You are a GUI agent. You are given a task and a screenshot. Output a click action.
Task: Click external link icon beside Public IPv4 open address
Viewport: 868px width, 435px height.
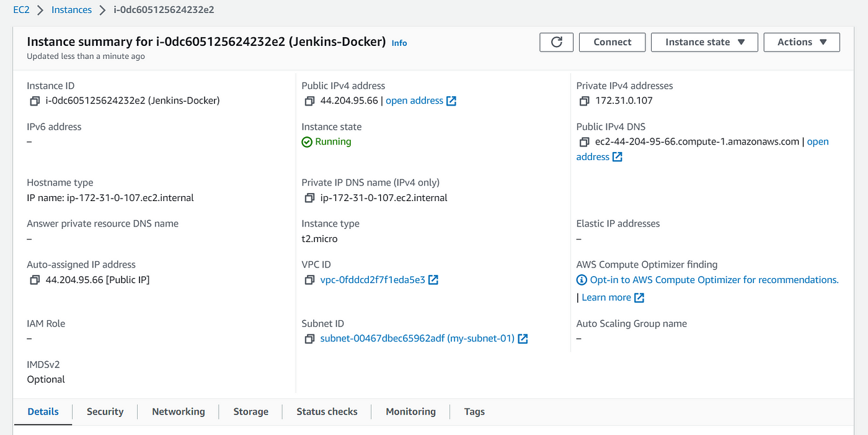(451, 101)
